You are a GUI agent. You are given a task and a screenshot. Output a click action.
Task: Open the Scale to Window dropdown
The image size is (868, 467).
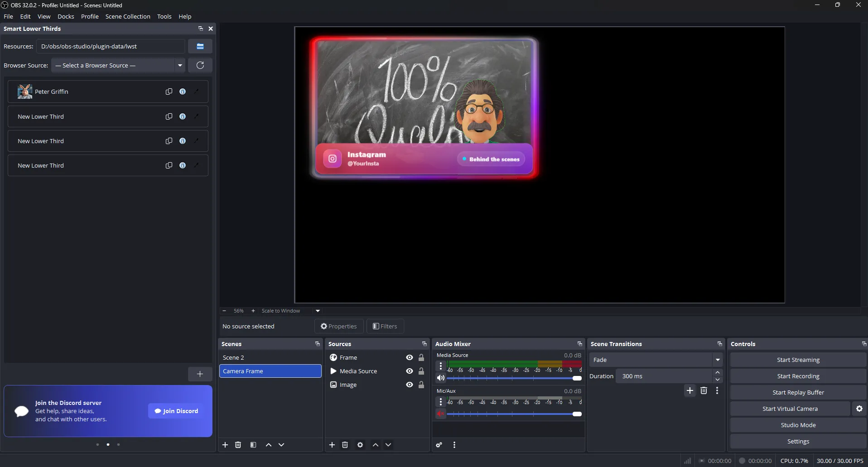coord(317,311)
